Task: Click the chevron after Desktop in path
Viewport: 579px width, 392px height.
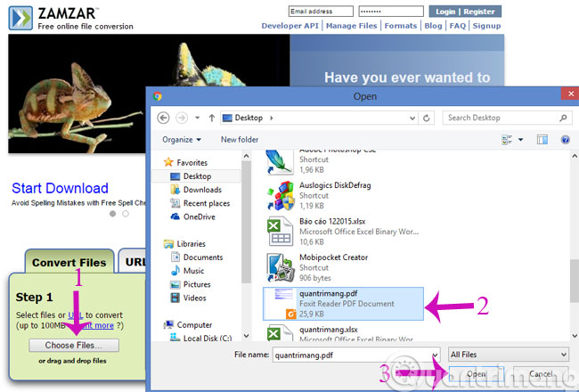Action: click(x=272, y=118)
